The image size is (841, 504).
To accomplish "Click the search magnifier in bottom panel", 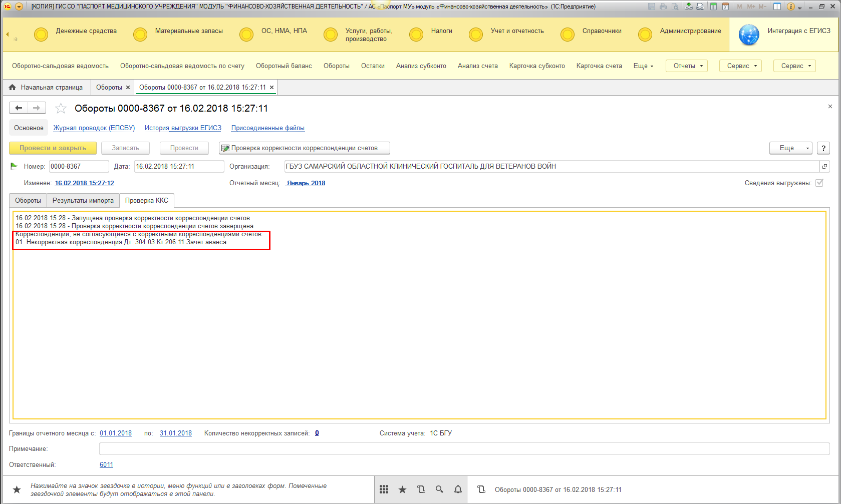I will pyautogui.click(x=439, y=489).
